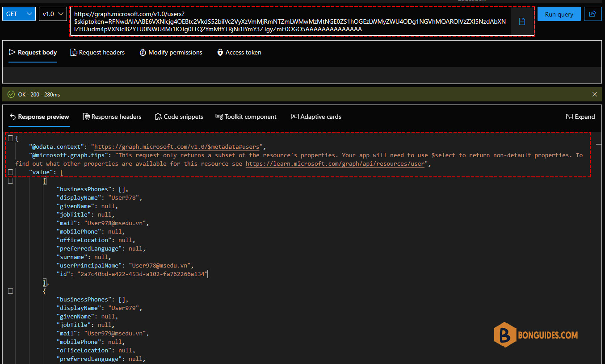Screen dimensions: 605x364
Task: Collapse the "value" array fold box
Action: point(10,172)
